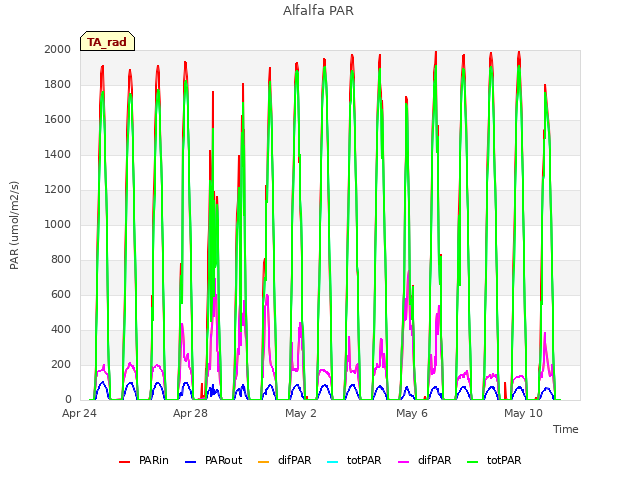
Task: Click the Apr 24 x-axis tick label
Action: pos(79,413)
